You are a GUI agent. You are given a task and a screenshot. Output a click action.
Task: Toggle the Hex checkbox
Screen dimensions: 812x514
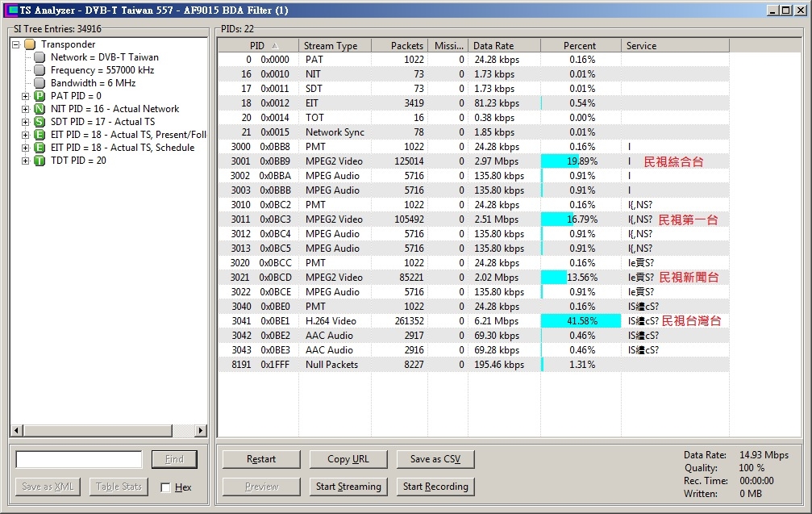(166, 487)
